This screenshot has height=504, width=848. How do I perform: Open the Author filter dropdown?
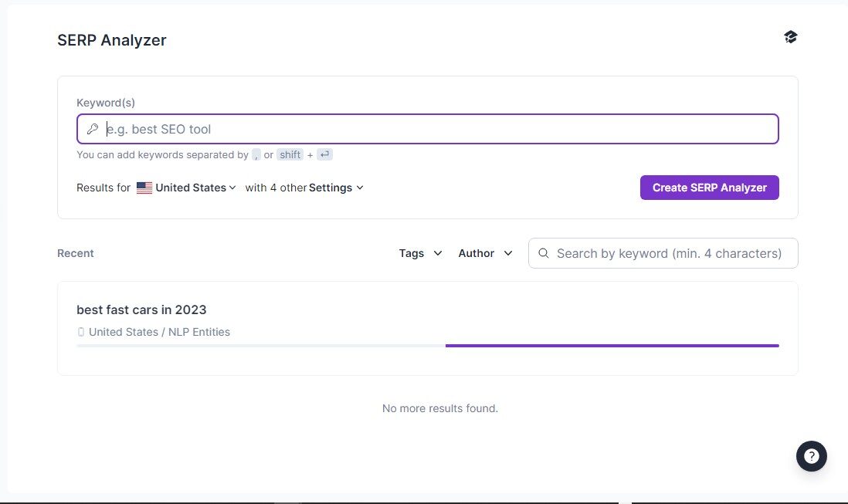[485, 253]
